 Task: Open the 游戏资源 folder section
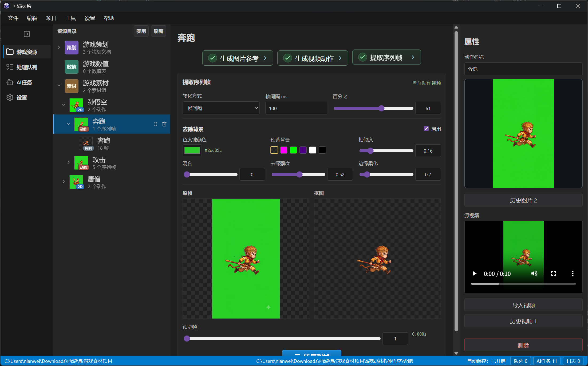point(27,52)
